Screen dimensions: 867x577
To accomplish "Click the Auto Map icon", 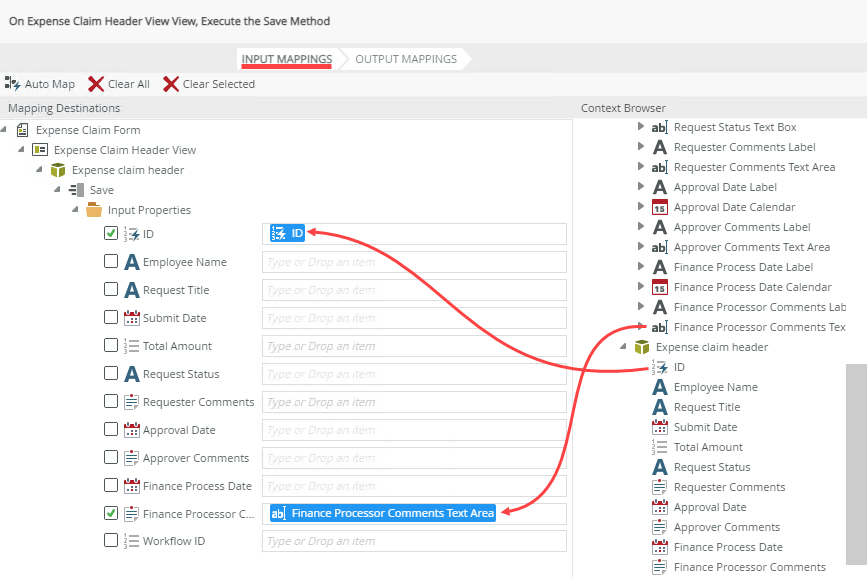I will click(x=13, y=84).
